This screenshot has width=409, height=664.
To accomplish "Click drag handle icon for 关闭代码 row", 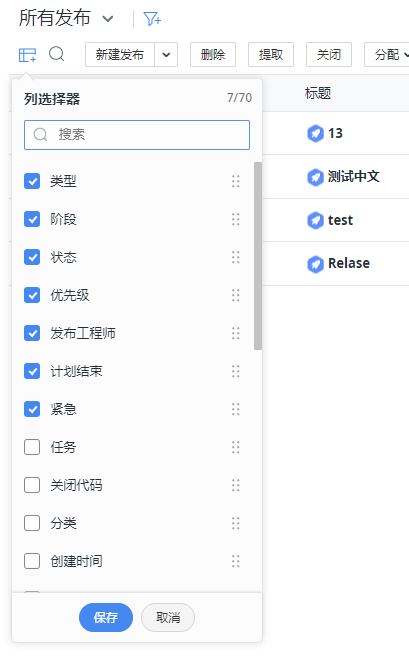I will (x=236, y=485).
